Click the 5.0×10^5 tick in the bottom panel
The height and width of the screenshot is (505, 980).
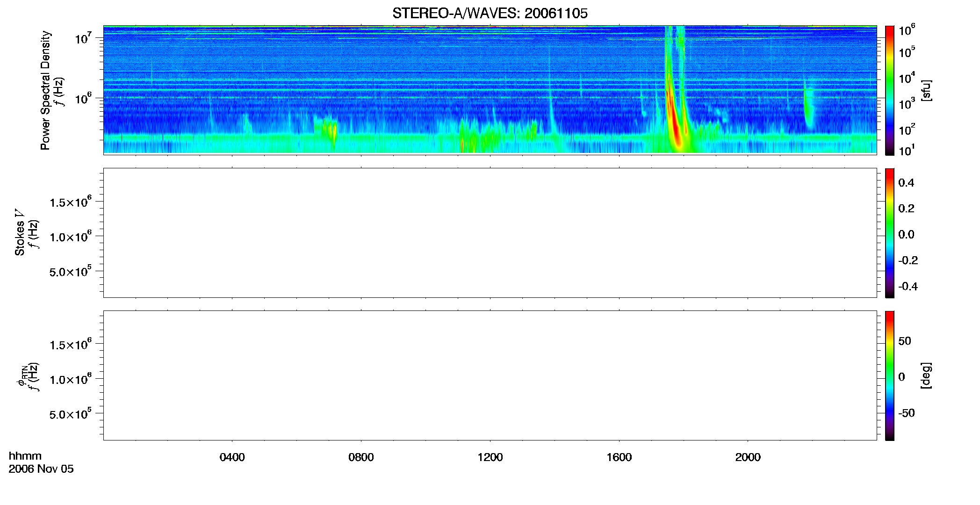pyautogui.click(x=71, y=414)
